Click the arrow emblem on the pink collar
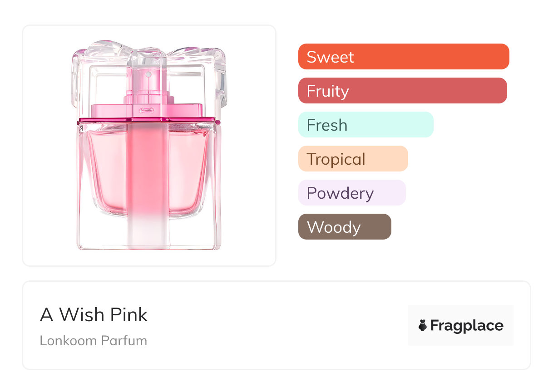The image size is (553, 392). (x=146, y=109)
